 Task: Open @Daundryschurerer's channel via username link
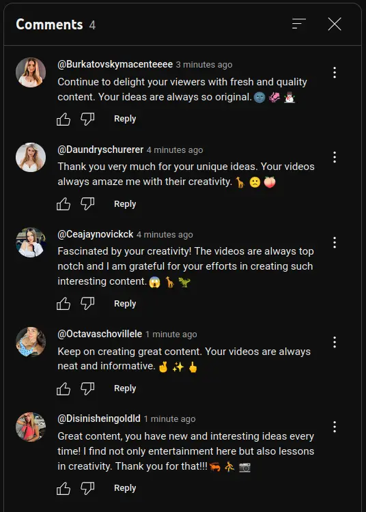click(100, 150)
